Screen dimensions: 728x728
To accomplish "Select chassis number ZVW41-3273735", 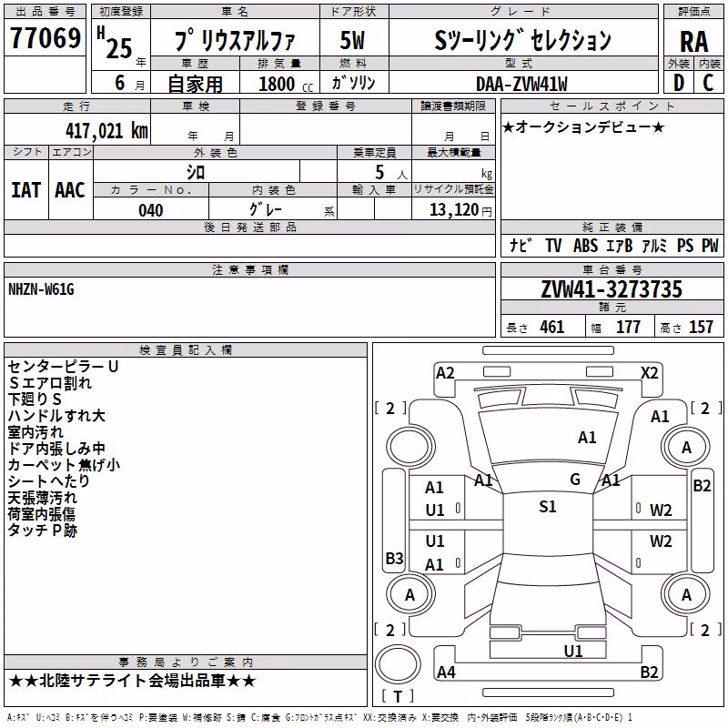I will tap(612, 289).
